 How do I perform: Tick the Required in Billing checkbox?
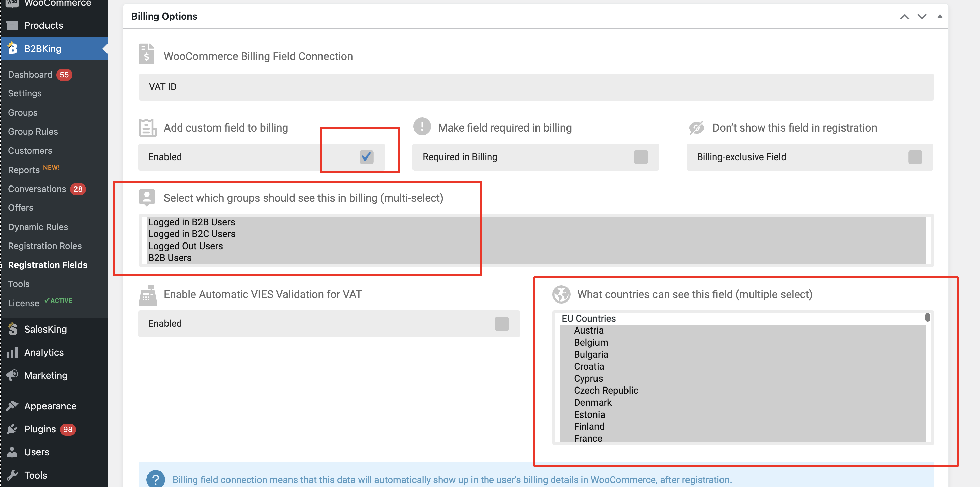pos(641,157)
